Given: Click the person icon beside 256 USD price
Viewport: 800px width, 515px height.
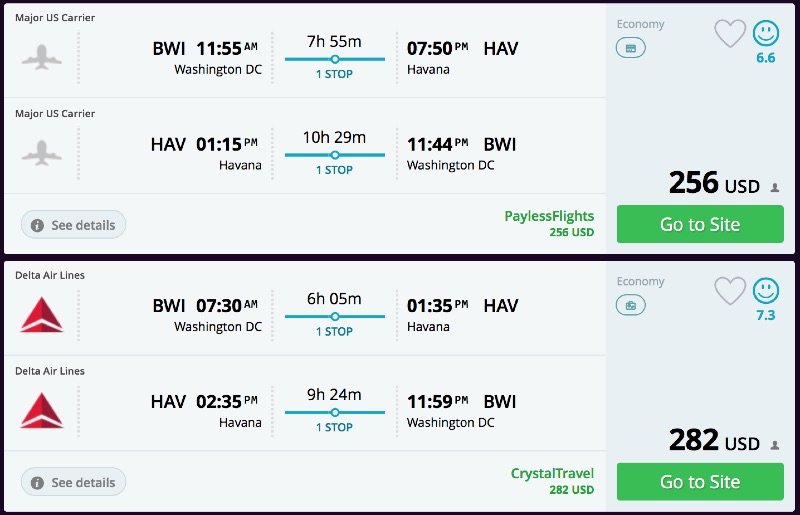Looking at the screenshot, I should (775, 187).
